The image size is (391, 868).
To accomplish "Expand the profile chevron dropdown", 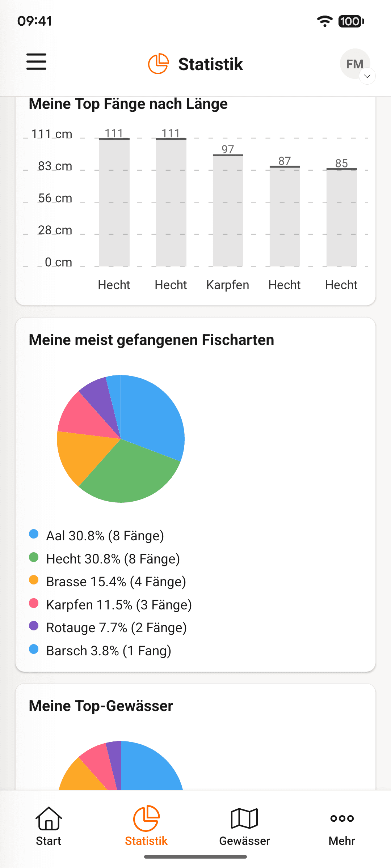I will 367,76.
